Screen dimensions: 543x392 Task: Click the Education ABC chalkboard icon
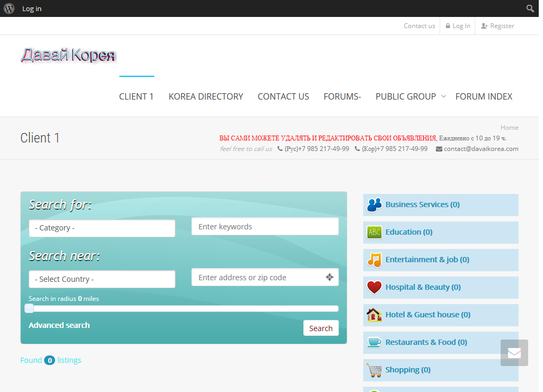click(374, 232)
